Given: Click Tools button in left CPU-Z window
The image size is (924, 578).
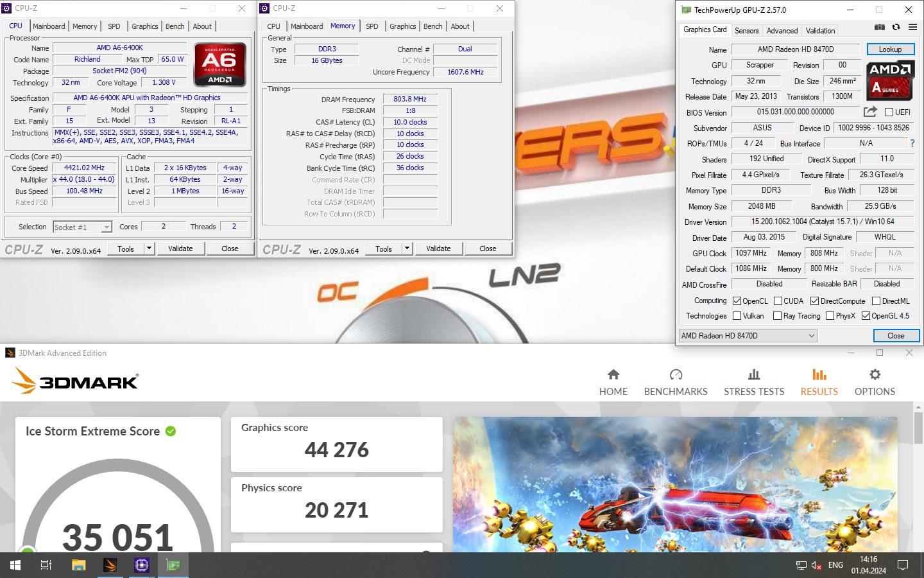Looking at the screenshot, I should tap(126, 249).
